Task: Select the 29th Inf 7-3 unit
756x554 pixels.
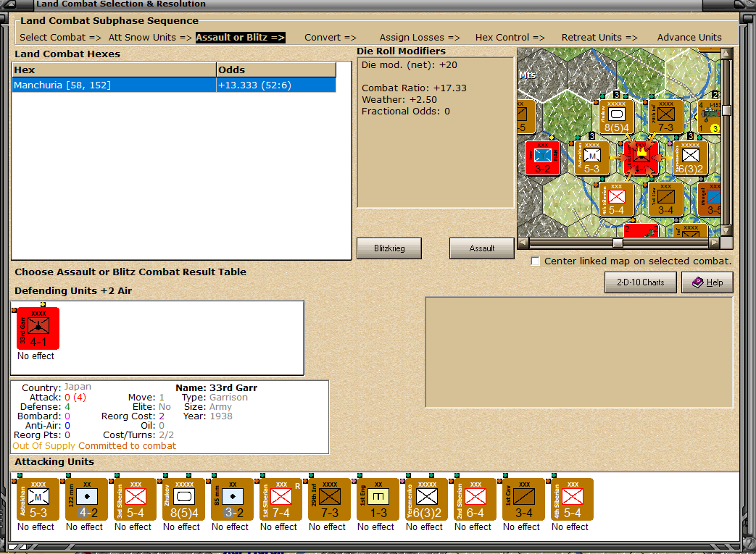Action: coord(329,499)
